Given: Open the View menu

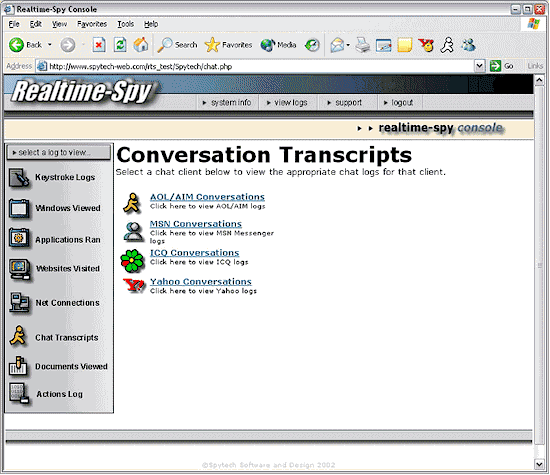Looking at the screenshot, I should (59, 24).
